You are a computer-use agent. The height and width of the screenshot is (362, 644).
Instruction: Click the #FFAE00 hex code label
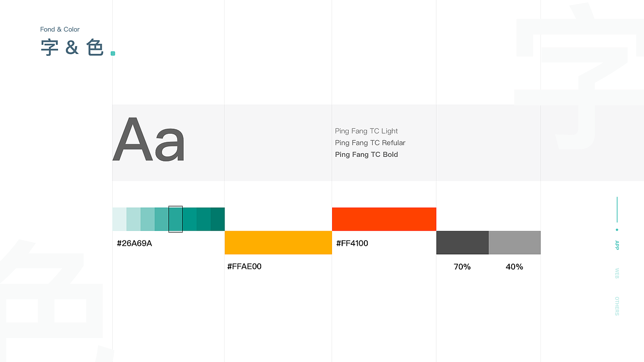click(245, 266)
